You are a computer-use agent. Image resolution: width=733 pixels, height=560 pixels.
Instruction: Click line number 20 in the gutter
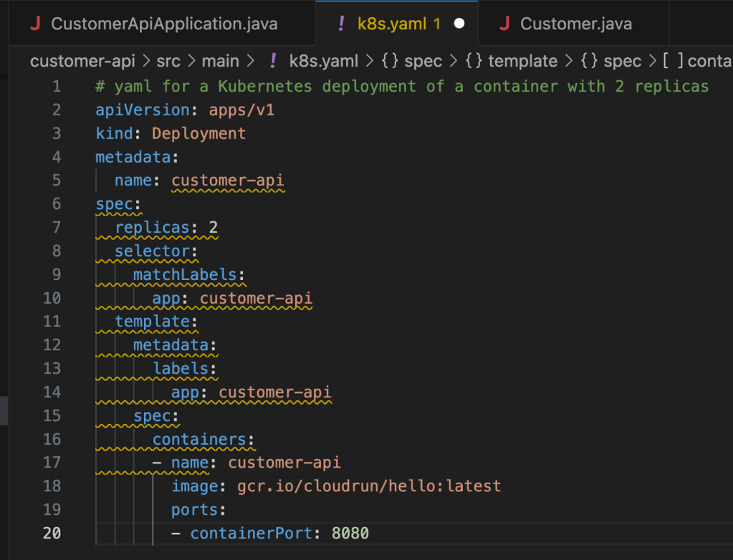click(x=52, y=534)
